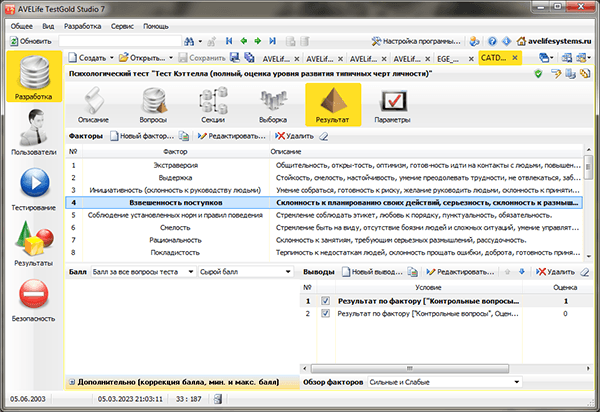Open avelifesystems.ru link
Screen dimensions: 600x412
[x=554, y=41]
